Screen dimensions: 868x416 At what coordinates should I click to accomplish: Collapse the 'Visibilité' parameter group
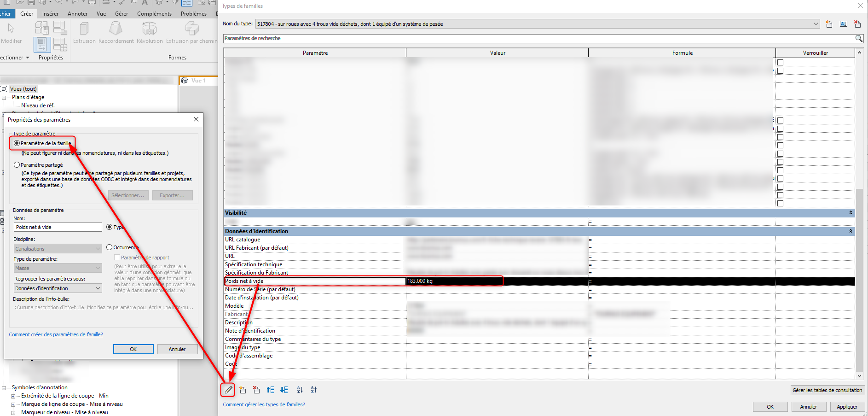coord(850,213)
